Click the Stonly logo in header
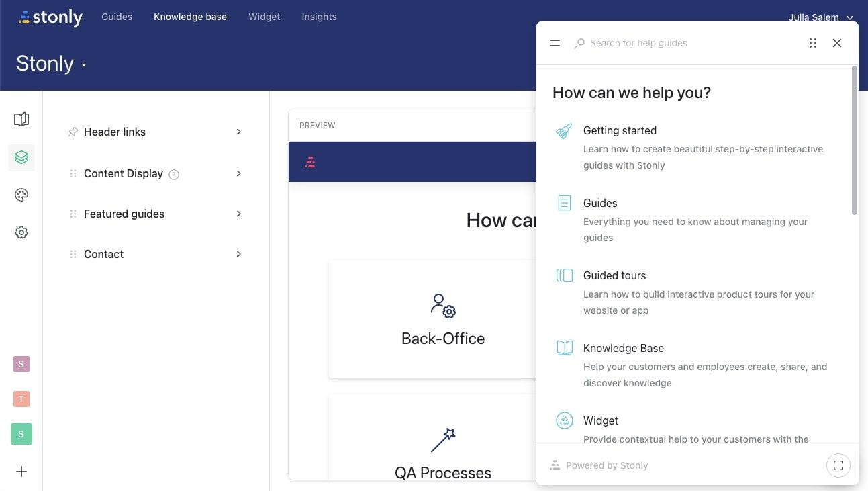Screen dimensions: 868x491 [50, 17]
